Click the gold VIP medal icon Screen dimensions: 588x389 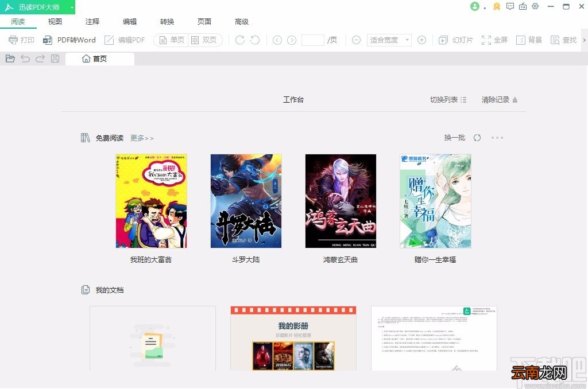click(497, 6)
